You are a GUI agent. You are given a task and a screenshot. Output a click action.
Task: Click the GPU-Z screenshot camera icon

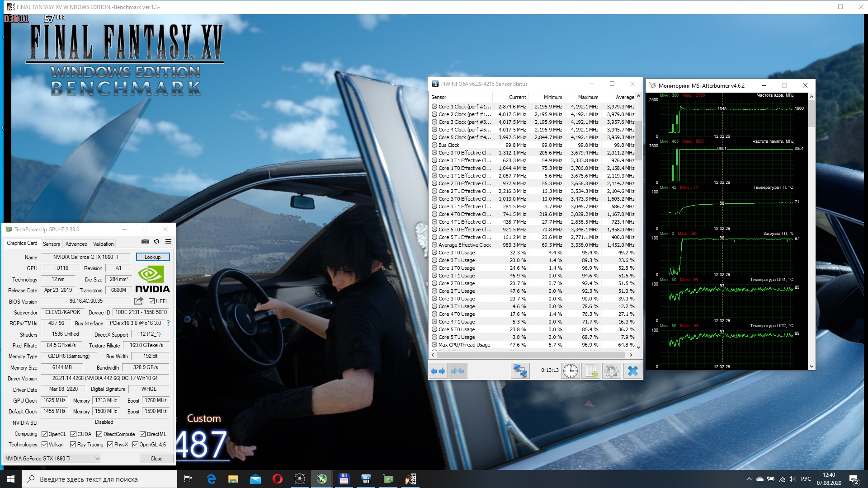tap(145, 242)
